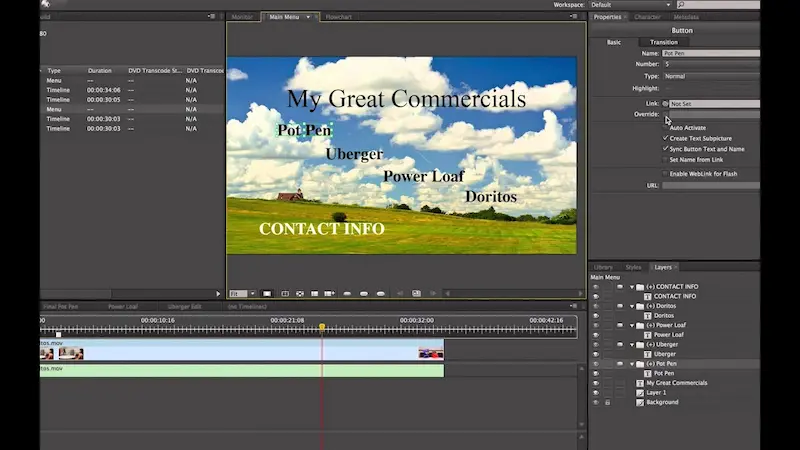The width and height of the screenshot is (800, 450).
Task: Click button indicator icon for Pot Pen group
Action: 620,364
